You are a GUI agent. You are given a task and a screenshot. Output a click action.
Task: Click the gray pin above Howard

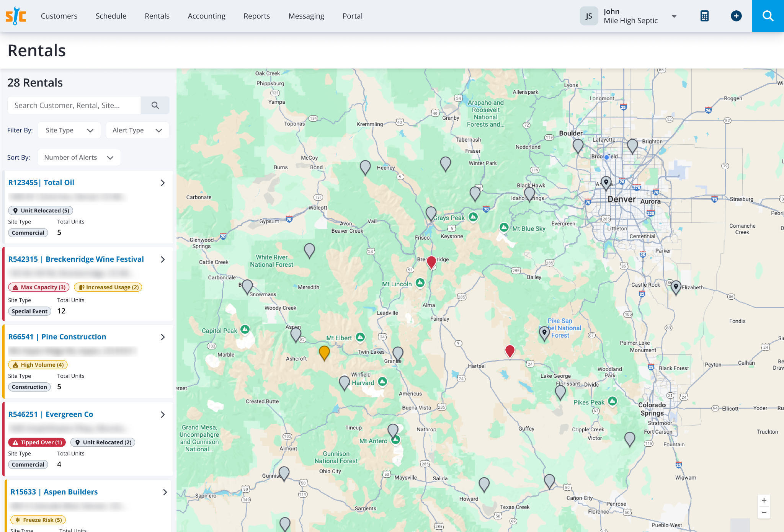tap(484, 484)
